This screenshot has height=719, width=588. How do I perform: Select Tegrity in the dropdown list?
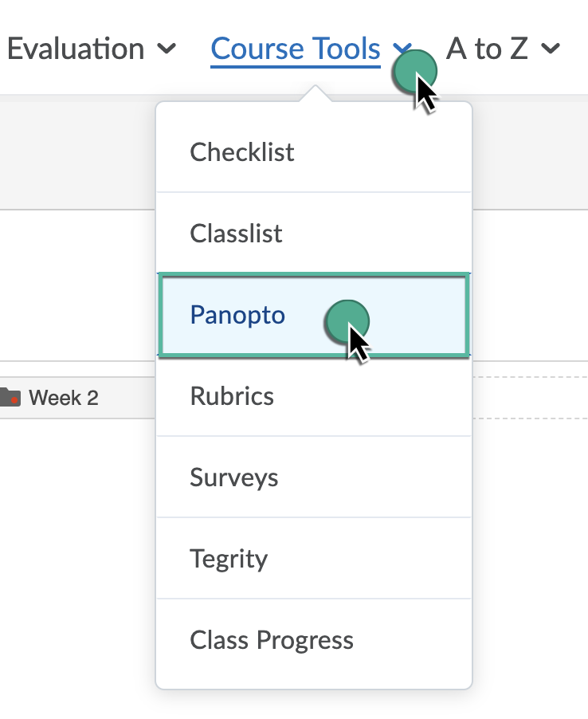229,559
